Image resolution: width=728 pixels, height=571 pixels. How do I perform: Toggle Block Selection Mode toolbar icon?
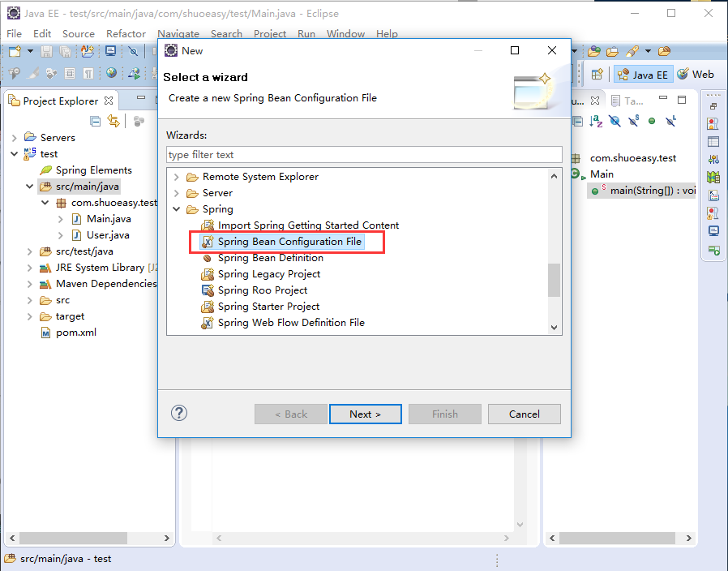(70, 74)
